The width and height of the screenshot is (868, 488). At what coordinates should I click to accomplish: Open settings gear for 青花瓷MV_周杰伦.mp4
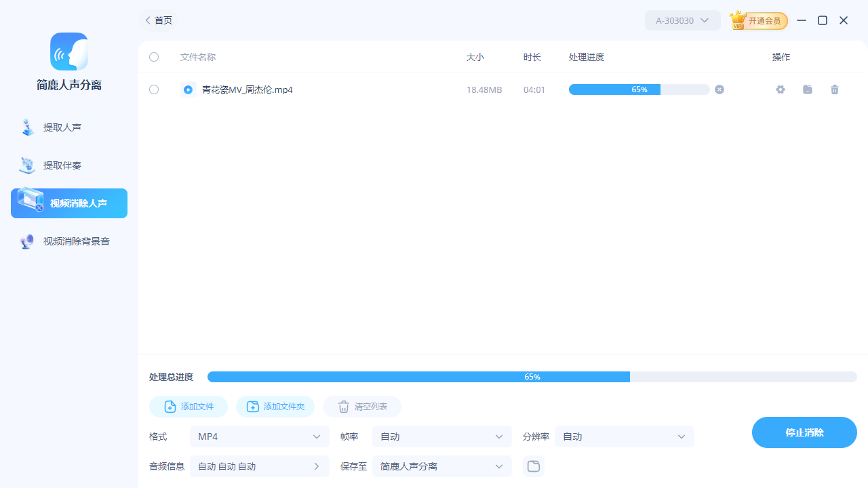tap(781, 89)
